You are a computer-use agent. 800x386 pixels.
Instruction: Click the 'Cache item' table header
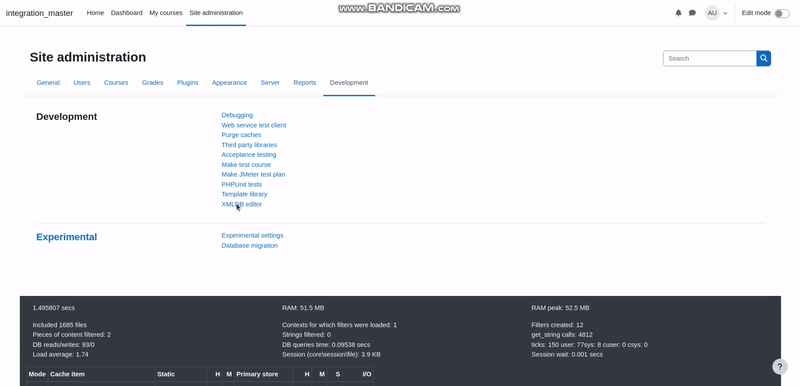[x=67, y=374]
